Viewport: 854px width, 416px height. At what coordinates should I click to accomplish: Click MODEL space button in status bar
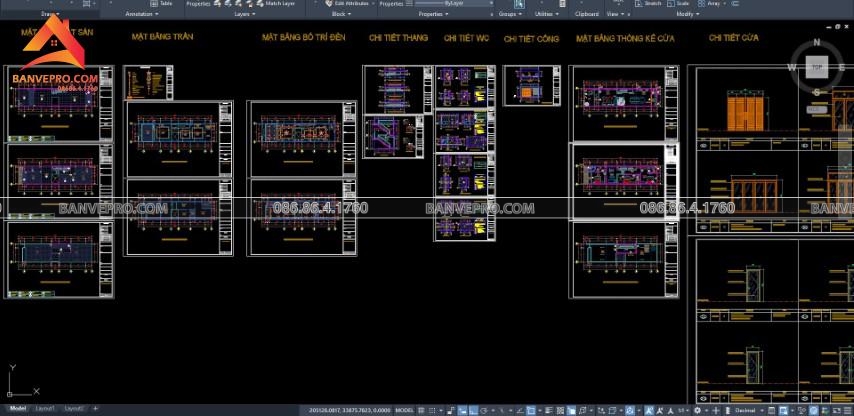[404, 410]
